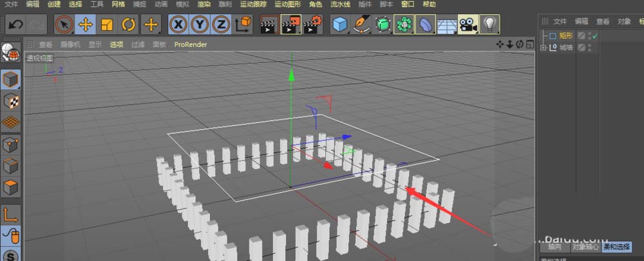Open the Bend deformer palette
Image resolution: width=644 pixels, height=261 pixels.
pyautogui.click(x=426, y=25)
